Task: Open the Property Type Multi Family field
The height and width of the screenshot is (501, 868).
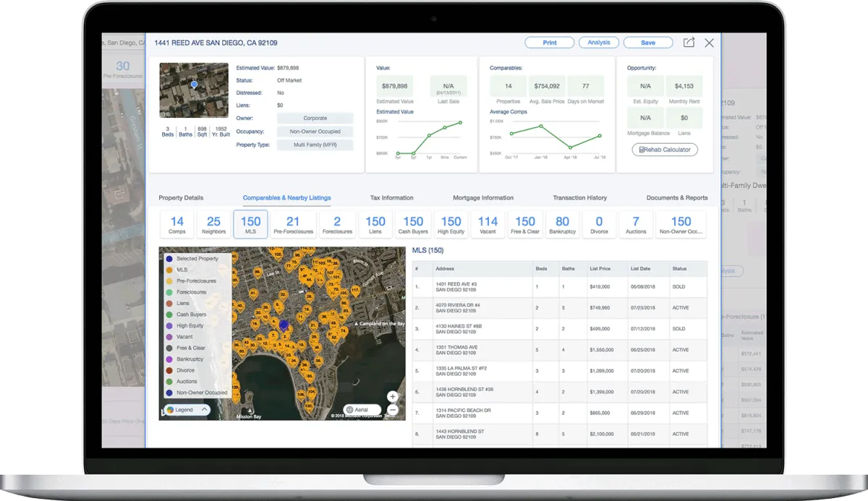Action: click(315, 145)
